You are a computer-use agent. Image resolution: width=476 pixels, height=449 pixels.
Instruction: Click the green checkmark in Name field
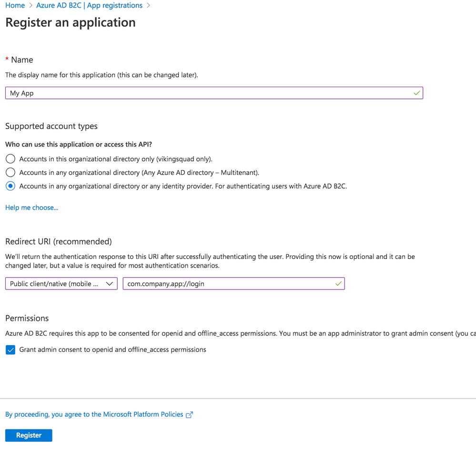tap(417, 93)
